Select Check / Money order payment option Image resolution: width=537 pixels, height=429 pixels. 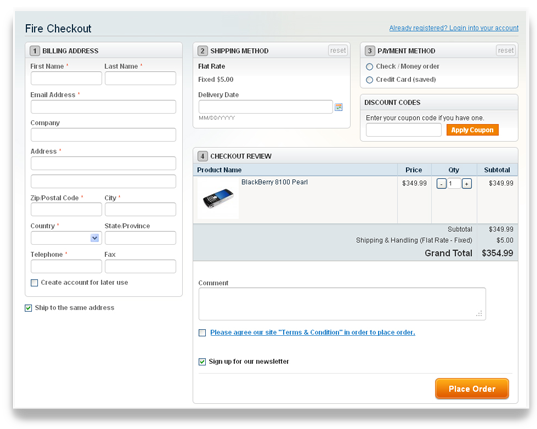coord(369,66)
